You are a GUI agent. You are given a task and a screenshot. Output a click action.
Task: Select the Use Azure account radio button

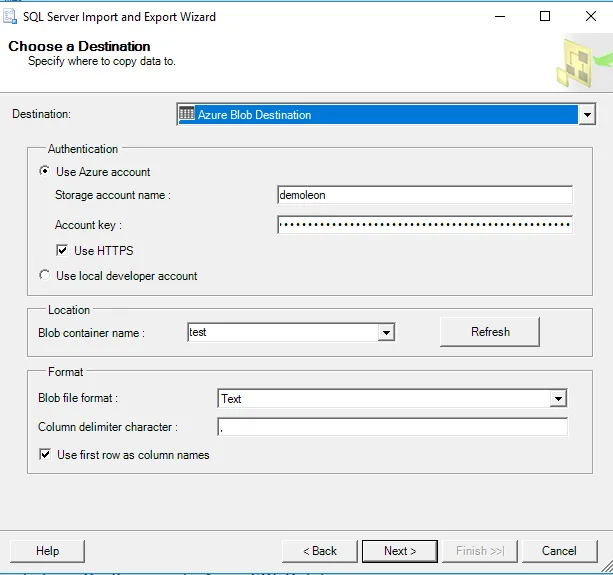coord(45,171)
